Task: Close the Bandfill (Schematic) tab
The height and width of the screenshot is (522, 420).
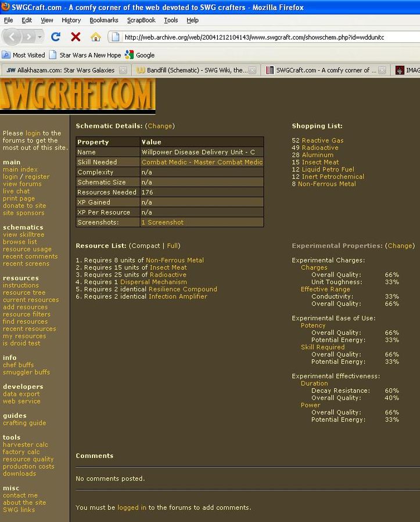Action: click(253, 70)
